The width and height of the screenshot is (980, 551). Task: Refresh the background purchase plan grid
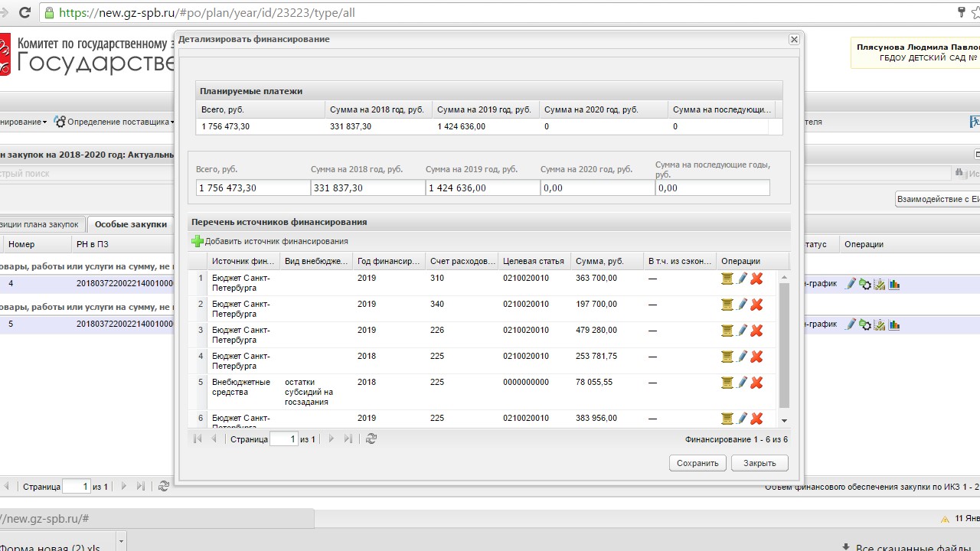pyautogui.click(x=164, y=486)
